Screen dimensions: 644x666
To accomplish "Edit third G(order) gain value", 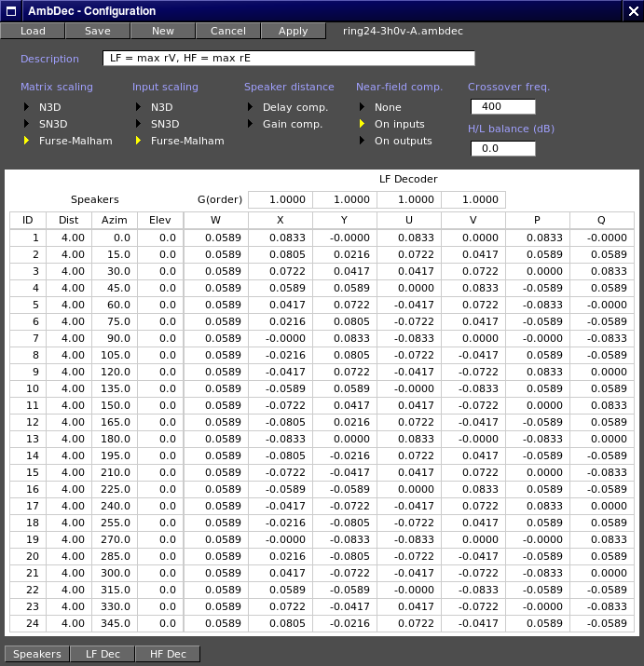I will coord(409,199).
